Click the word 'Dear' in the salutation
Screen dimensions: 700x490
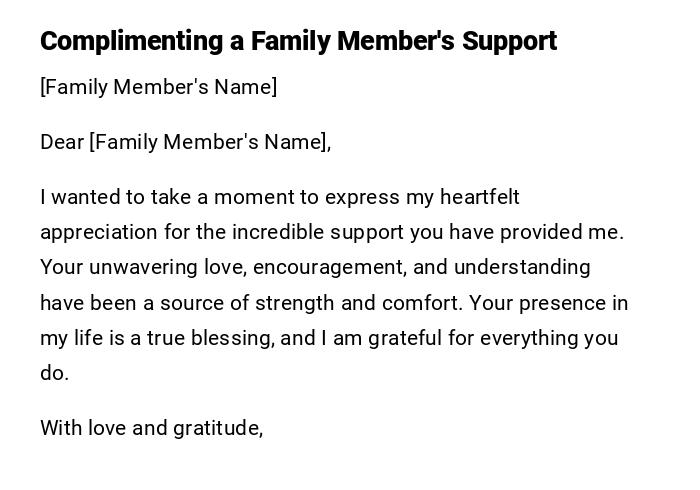click(62, 142)
